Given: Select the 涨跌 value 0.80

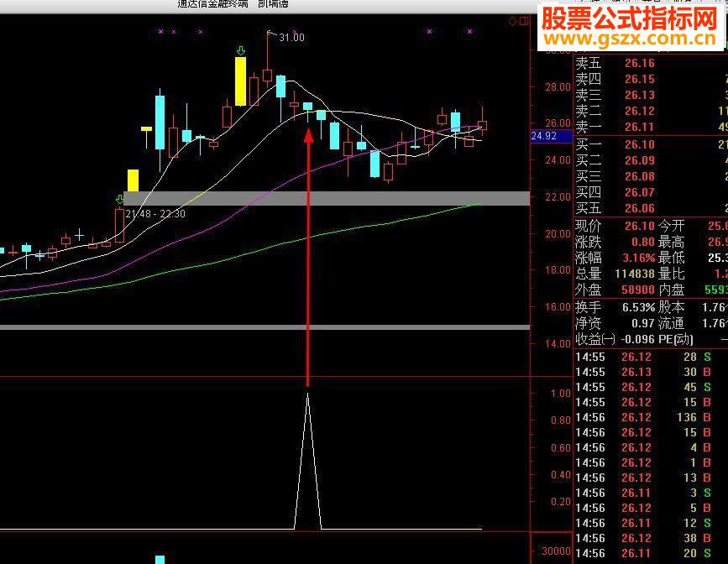Looking at the screenshot, I should [642, 242].
